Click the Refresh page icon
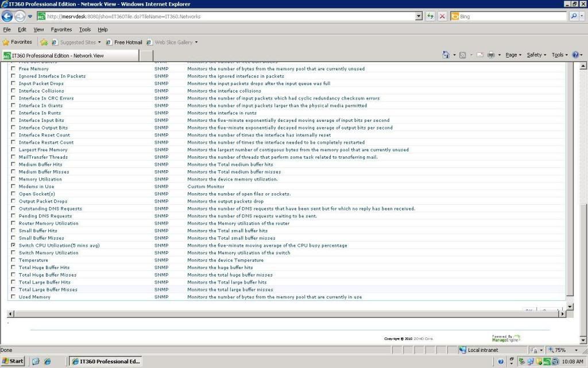Image resolution: width=588 pixels, height=368 pixels. click(430, 16)
